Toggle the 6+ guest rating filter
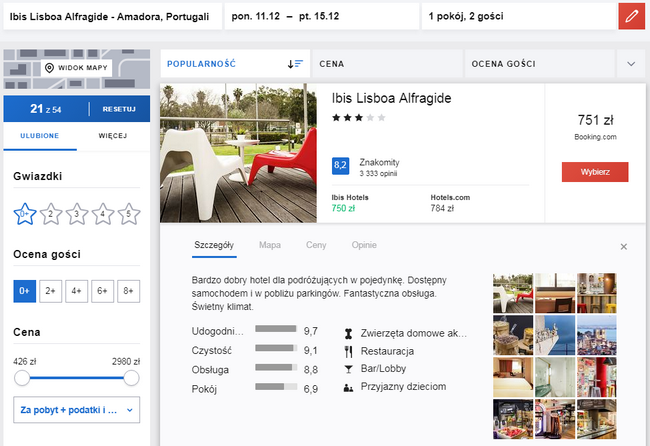The height and width of the screenshot is (446, 650). [x=102, y=290]
